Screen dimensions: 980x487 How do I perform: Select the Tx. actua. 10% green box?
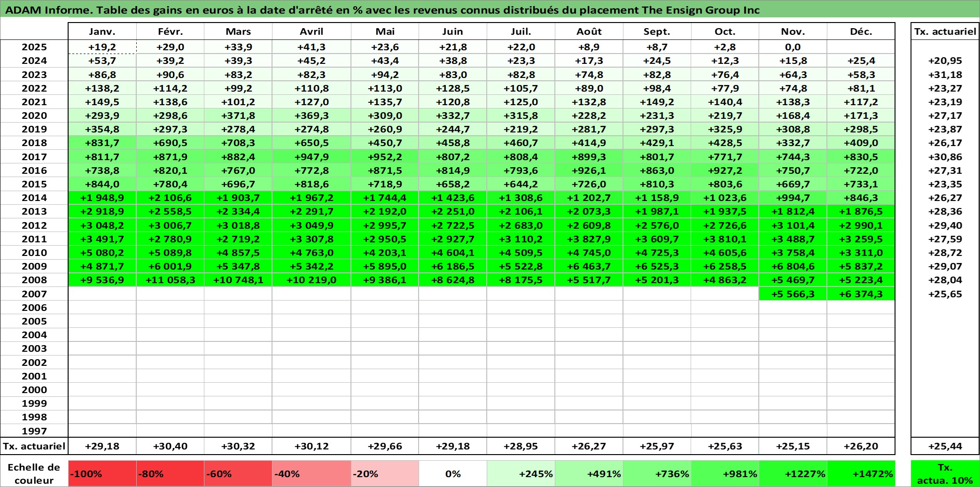coord(945,473)
